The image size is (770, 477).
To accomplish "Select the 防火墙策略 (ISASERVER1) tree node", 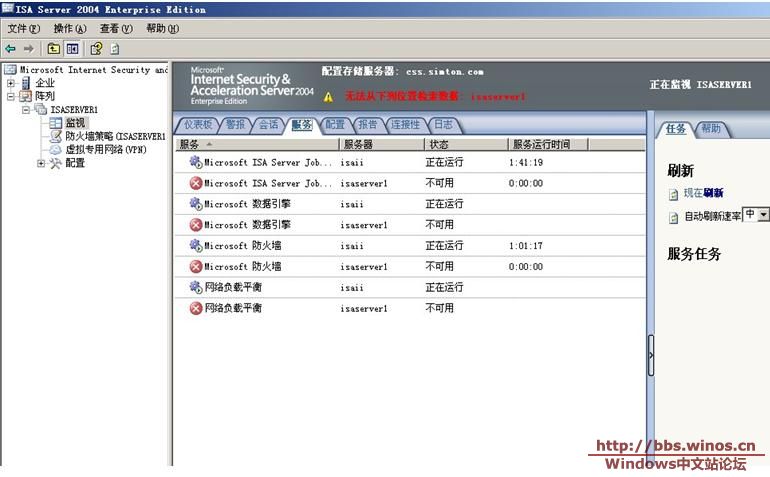I will point(112,136).
